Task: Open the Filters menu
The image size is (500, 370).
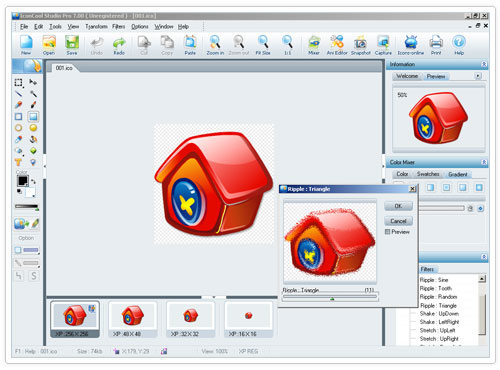Action: tap(118, 26)
